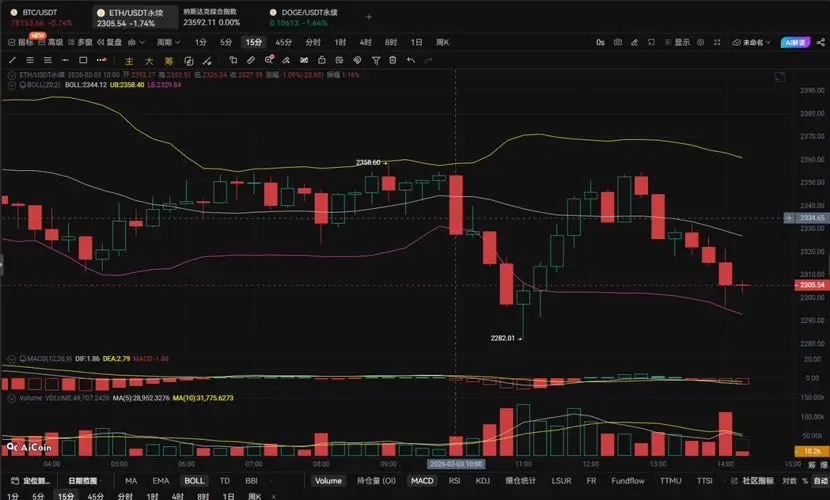The image size is (830, 500).
Task: Open the 主 indicator overlay
Action: tap(129, 61)
